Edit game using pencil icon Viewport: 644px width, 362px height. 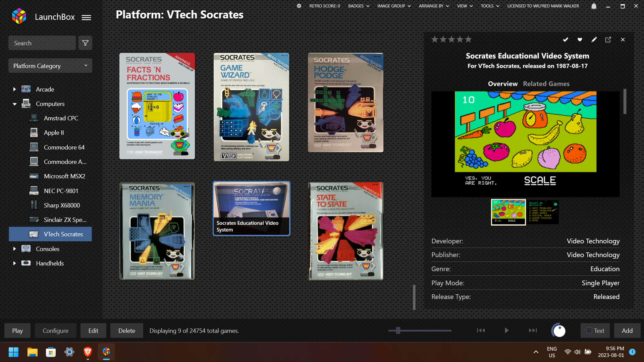[594, 40]
